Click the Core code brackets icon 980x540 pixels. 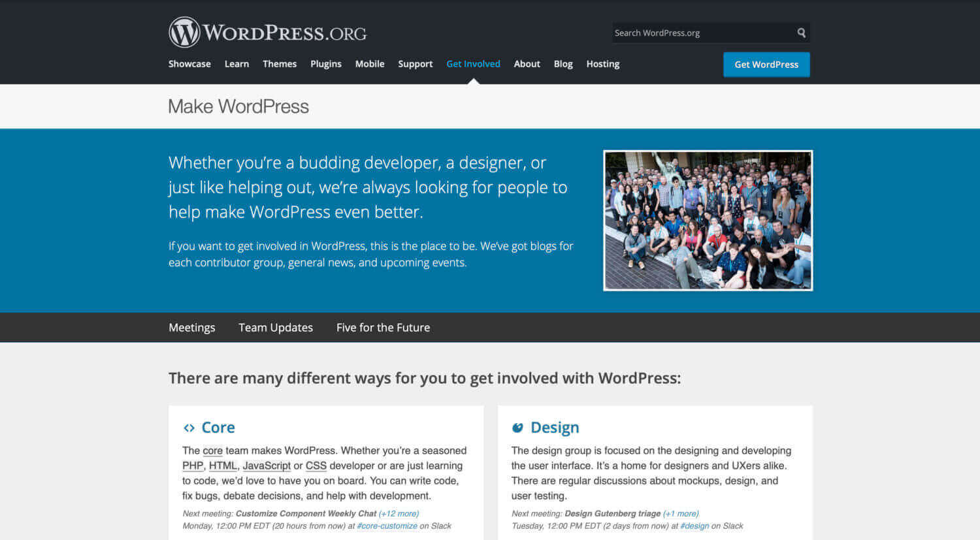click(x=189, y=428)
